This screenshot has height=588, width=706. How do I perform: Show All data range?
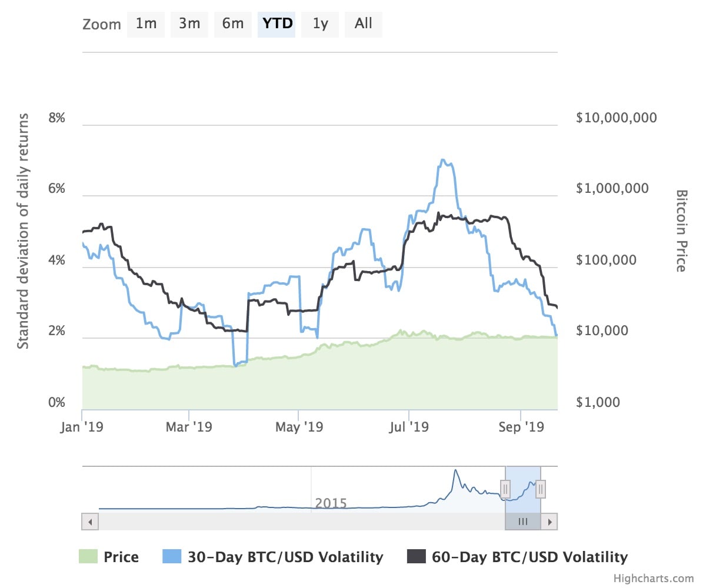(x=364, y=24)
